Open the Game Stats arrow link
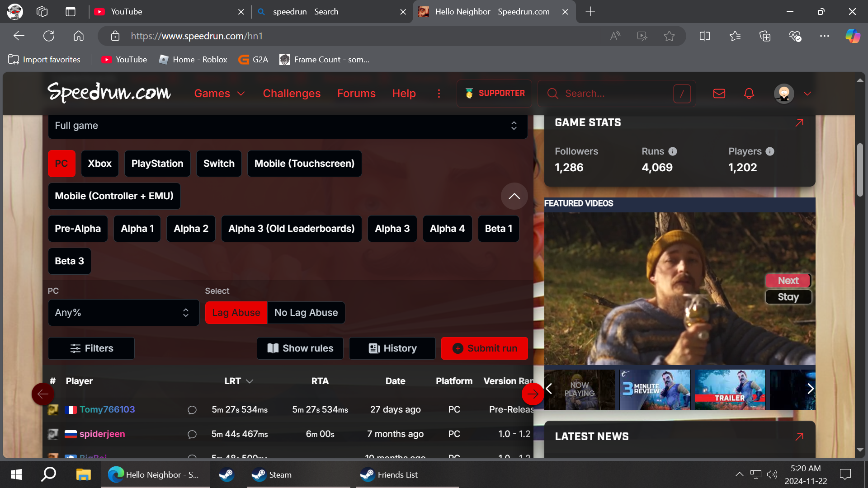 pos(799,122)
